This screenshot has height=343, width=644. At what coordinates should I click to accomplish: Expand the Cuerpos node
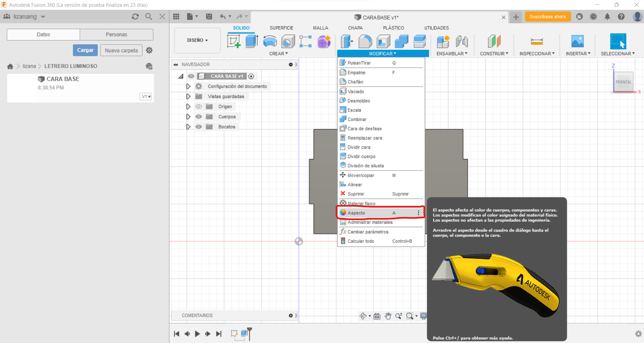pyautogui.click(x=188, y=117)
